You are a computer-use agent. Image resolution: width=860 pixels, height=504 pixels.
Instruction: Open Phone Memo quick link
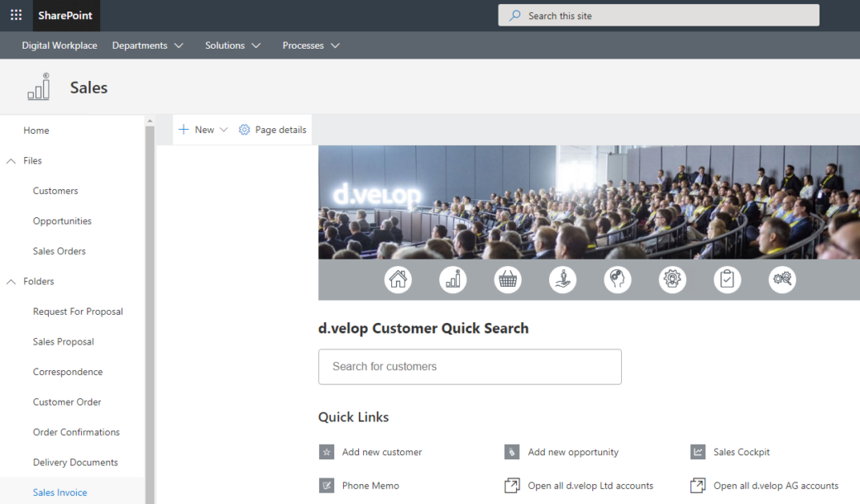click(x=370, y=485)
